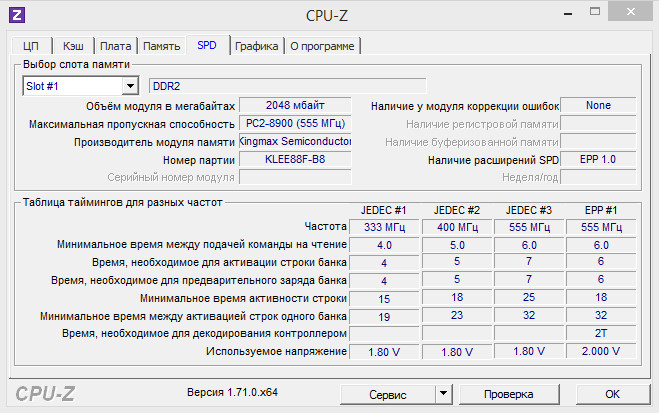Screen dimensions: 659x413
Task: Maximize the CPU-Z window
Action: (595, 12)
